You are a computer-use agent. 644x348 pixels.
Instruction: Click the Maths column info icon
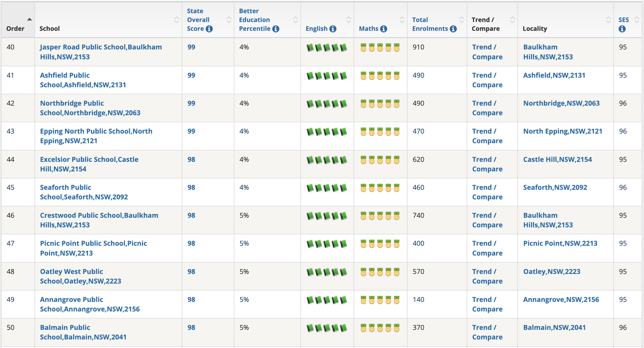click(384, 29)
